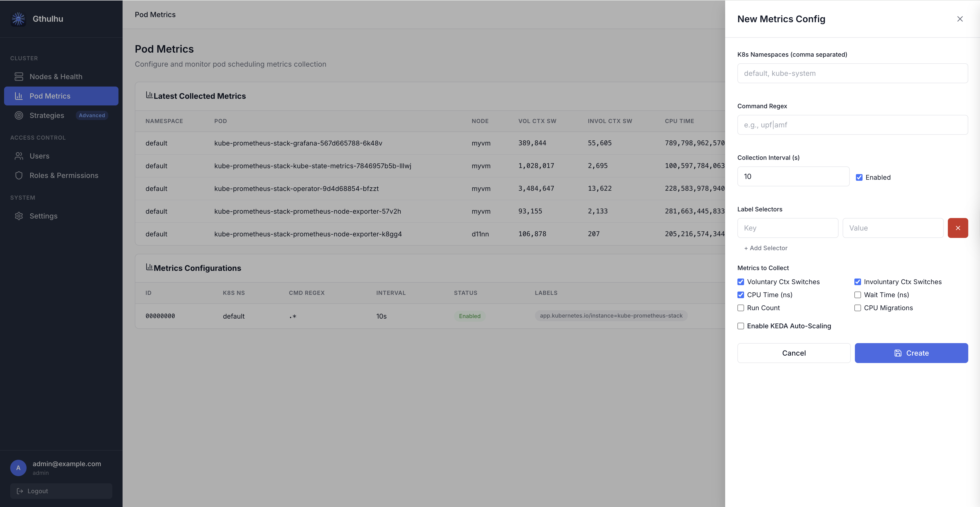
Task: Click the Users people icon
Action: click(19, 156)
